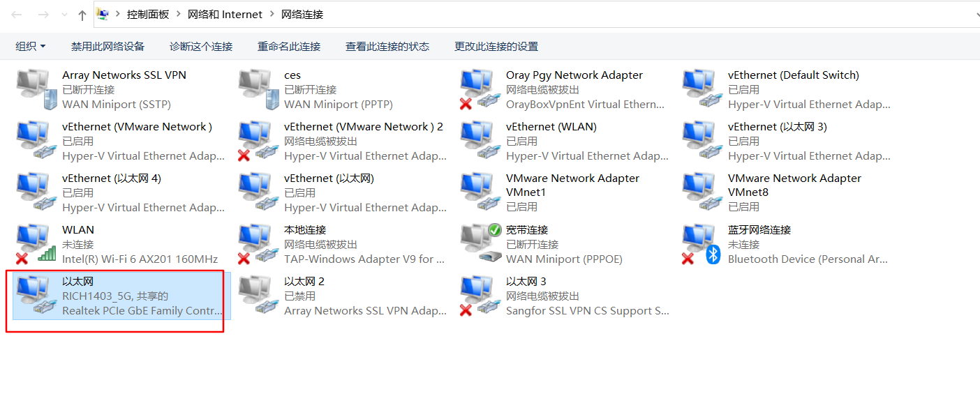
Task: Click 诊断这个连接 in the toolbar
Action: click(201, 47)
